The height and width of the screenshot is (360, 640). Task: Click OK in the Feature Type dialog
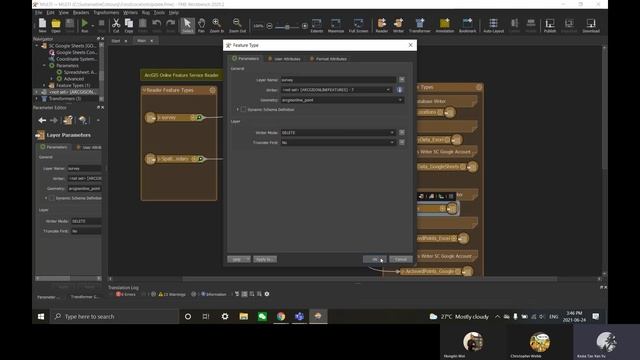click(x=375, y=259)
